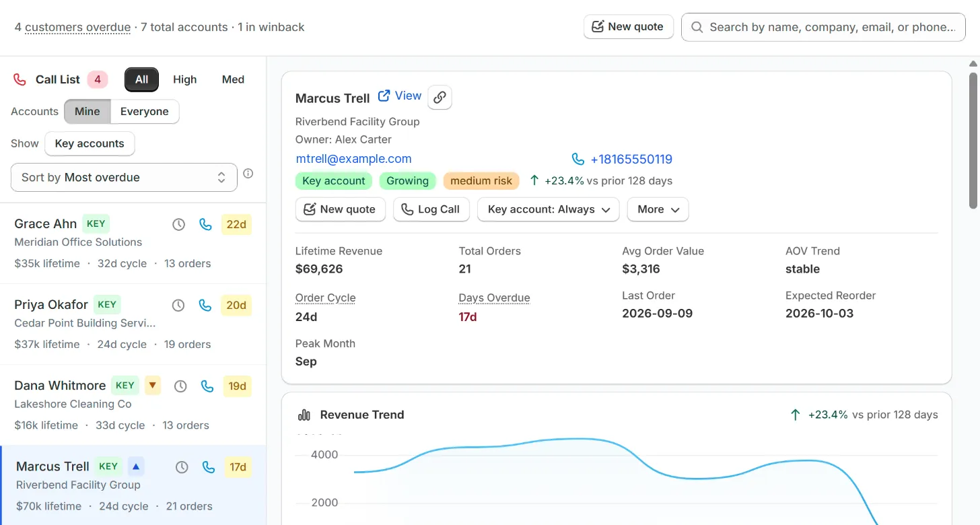
Task: Expand the Key account: Always dropdown
Action: 548,209
